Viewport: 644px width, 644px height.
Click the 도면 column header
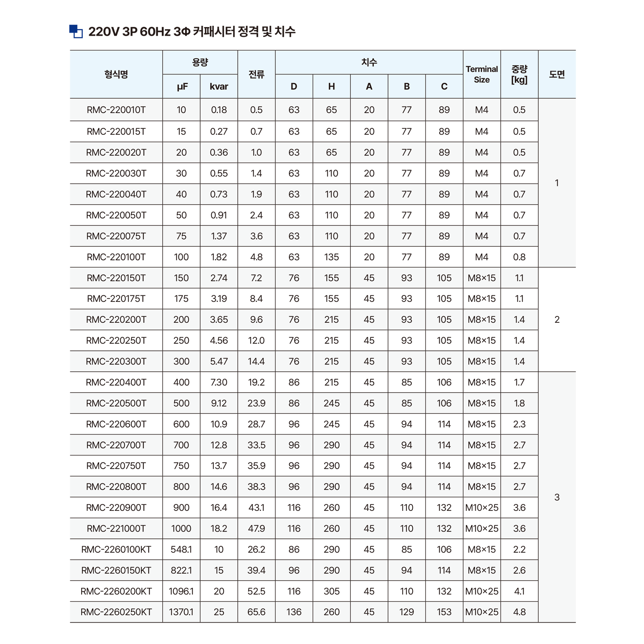(x=557, y=74)
